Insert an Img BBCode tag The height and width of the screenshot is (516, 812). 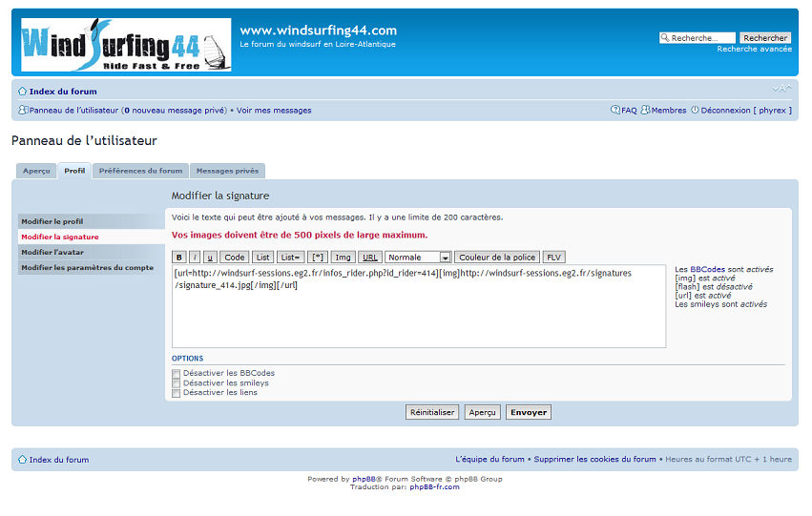tap(344, 258)
